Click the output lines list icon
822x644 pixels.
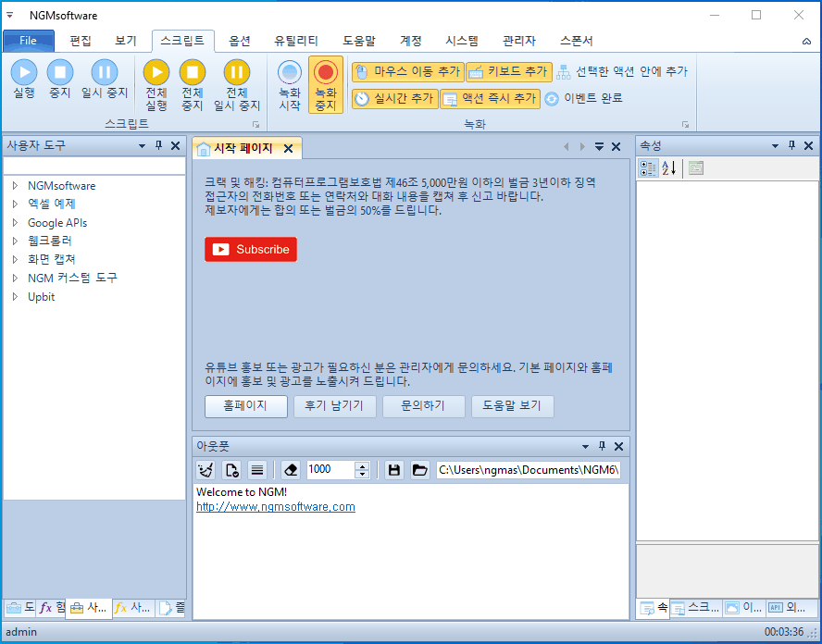pos(257,470)
